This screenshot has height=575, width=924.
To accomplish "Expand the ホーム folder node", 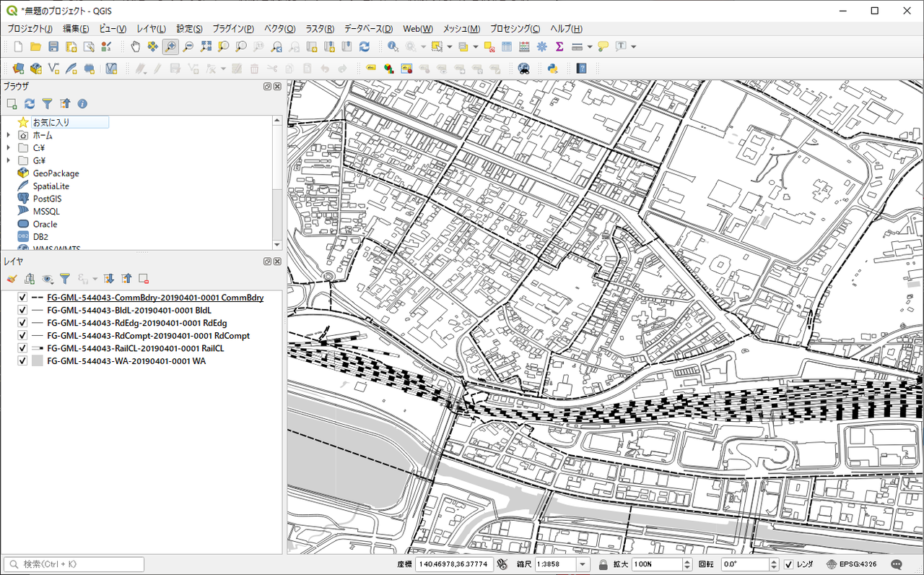I will point(8,135).
